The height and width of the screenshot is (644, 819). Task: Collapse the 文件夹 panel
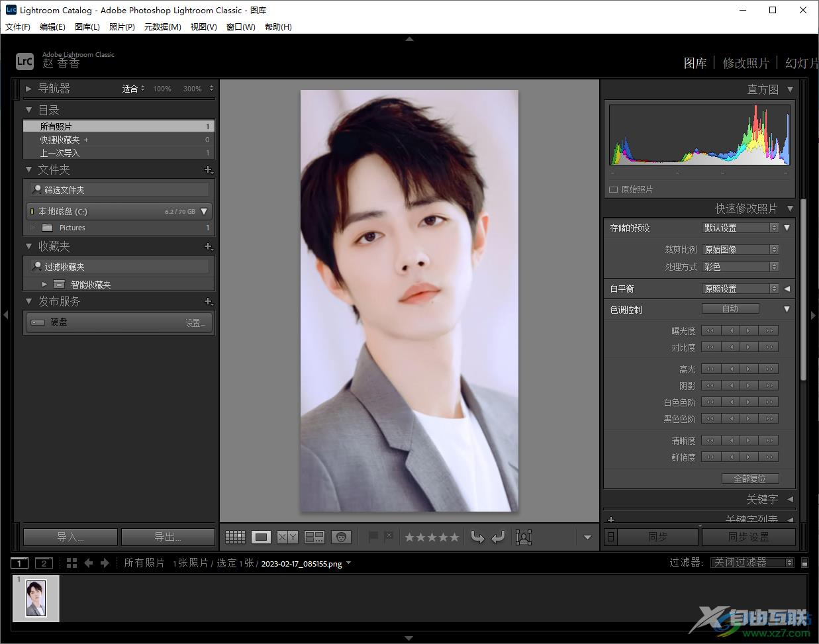(x=28, y=170)
